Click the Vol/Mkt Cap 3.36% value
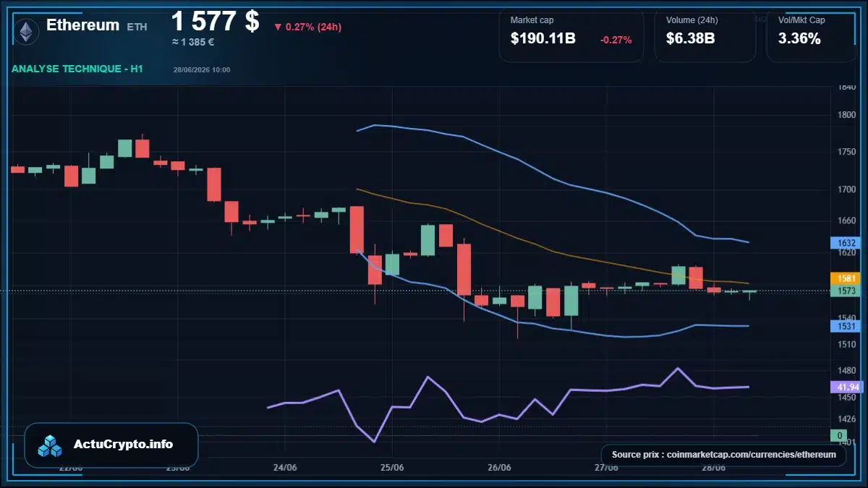Viewport: 868px width, 488px height. (799, 39)
